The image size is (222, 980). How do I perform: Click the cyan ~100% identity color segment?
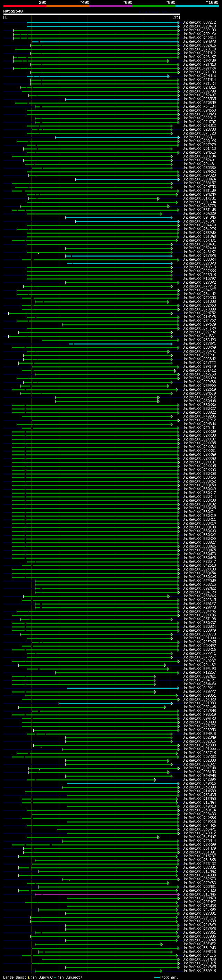click(197, 6)
